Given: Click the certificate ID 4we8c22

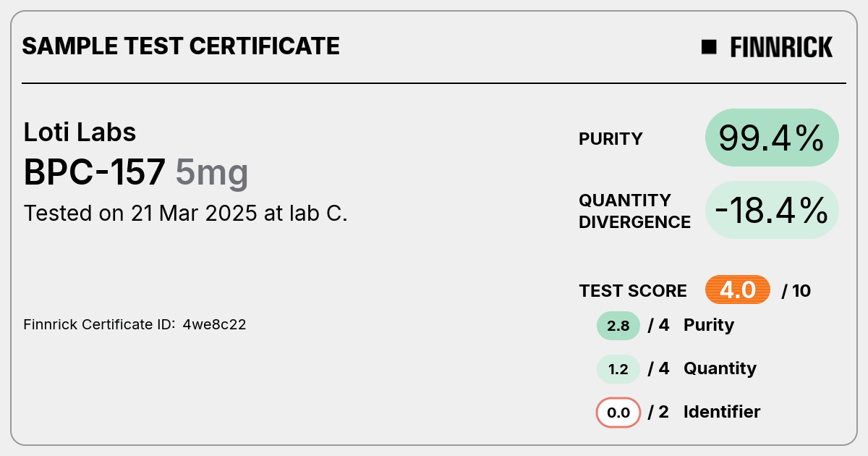Looking at the screenshot, I should tap(214, 324).
